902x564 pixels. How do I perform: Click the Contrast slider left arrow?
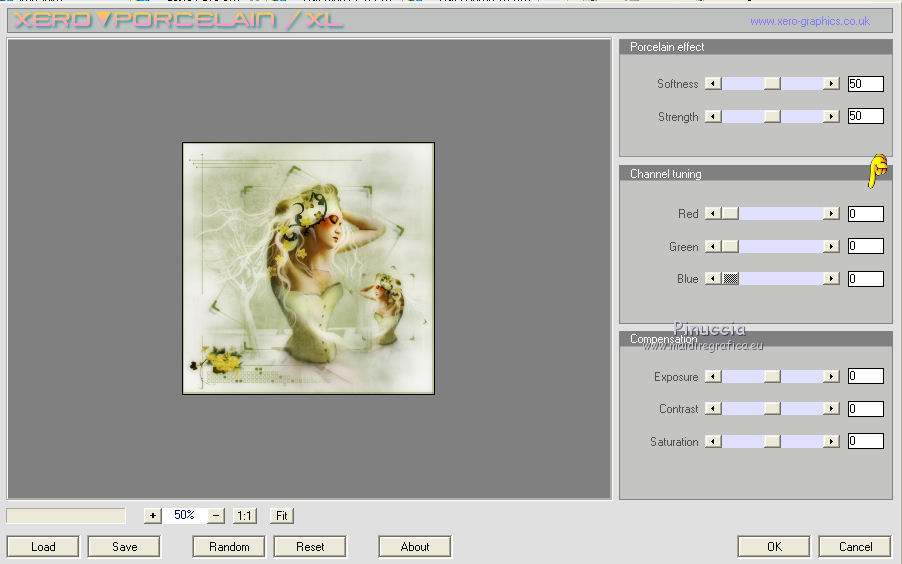713,409
